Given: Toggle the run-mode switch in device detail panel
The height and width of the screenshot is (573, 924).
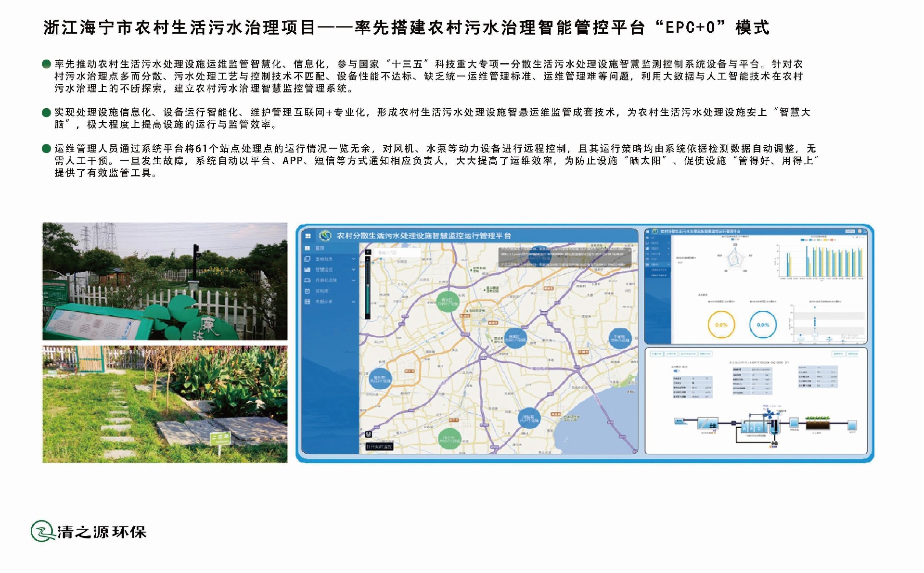Looking at the screenshot, I should click(676, 371).
